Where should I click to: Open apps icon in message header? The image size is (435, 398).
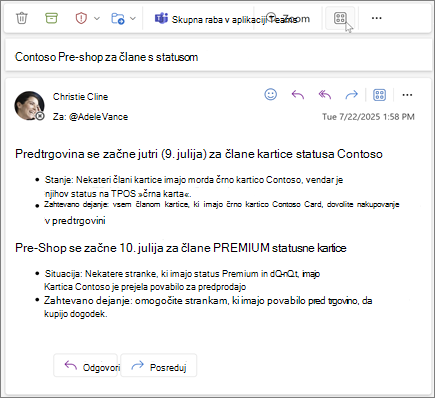click(x=379, y=95)
